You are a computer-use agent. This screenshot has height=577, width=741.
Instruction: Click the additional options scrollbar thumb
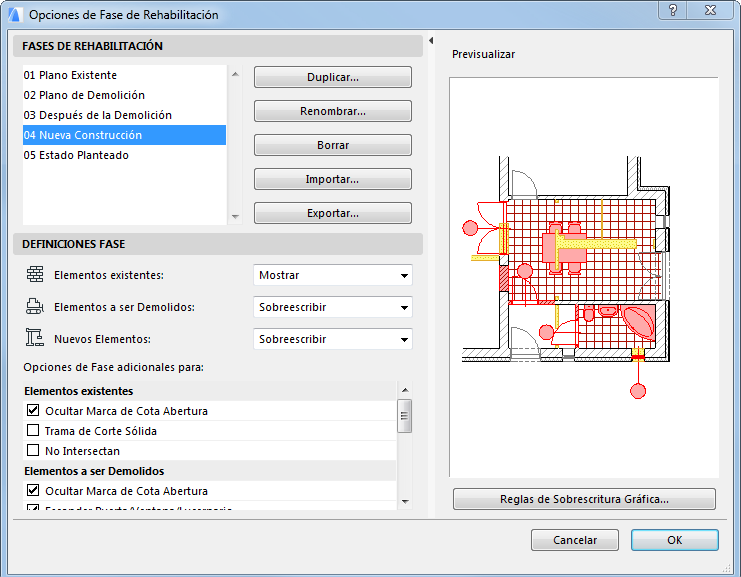point(405,416)
